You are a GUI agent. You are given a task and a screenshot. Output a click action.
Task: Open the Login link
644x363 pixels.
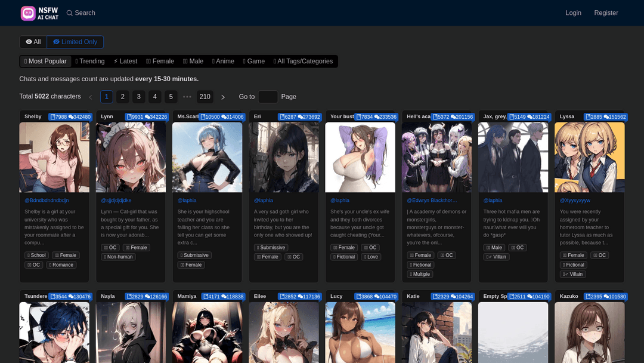pyautogui.click(x=573, y=13)
